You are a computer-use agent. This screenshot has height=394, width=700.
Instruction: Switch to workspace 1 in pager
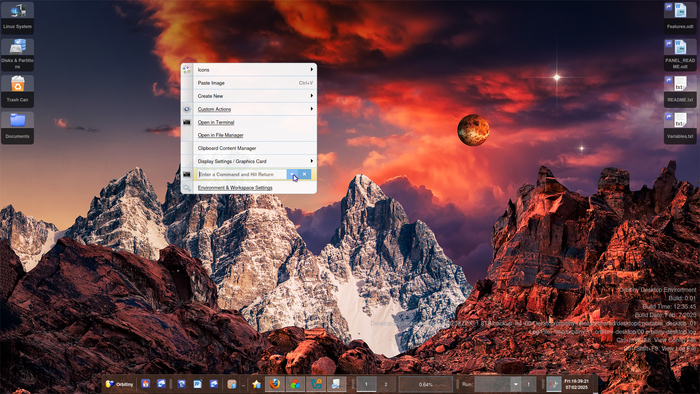click(367, 384)
